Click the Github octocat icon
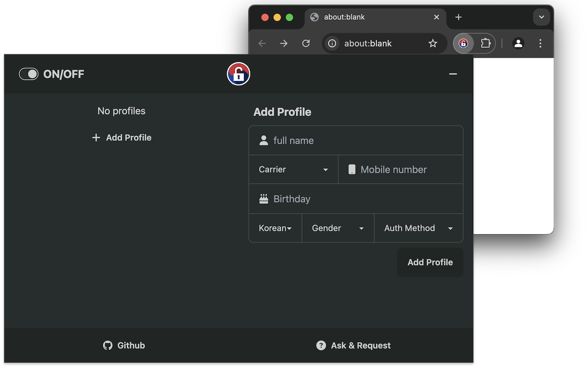 click(x=107, y=345)
